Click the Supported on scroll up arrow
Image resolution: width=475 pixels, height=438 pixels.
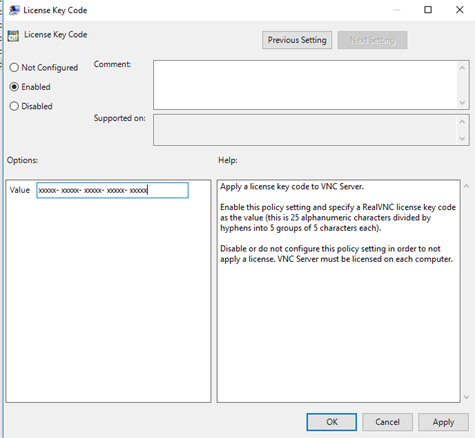click(462, 122)
